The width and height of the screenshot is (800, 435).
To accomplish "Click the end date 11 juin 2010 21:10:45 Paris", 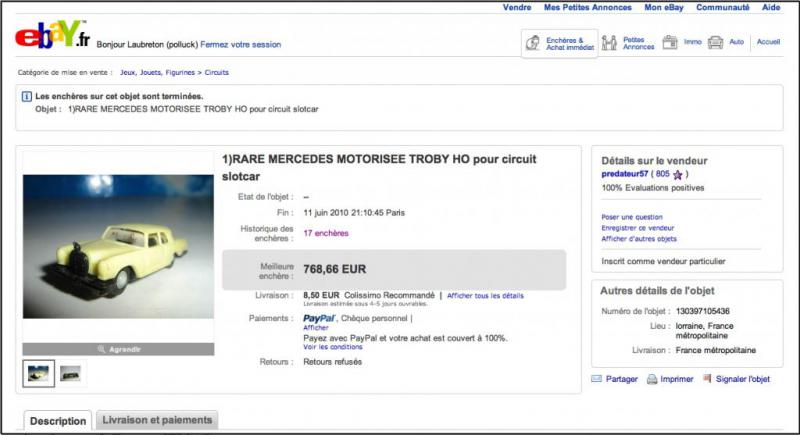I will [354, 213].
